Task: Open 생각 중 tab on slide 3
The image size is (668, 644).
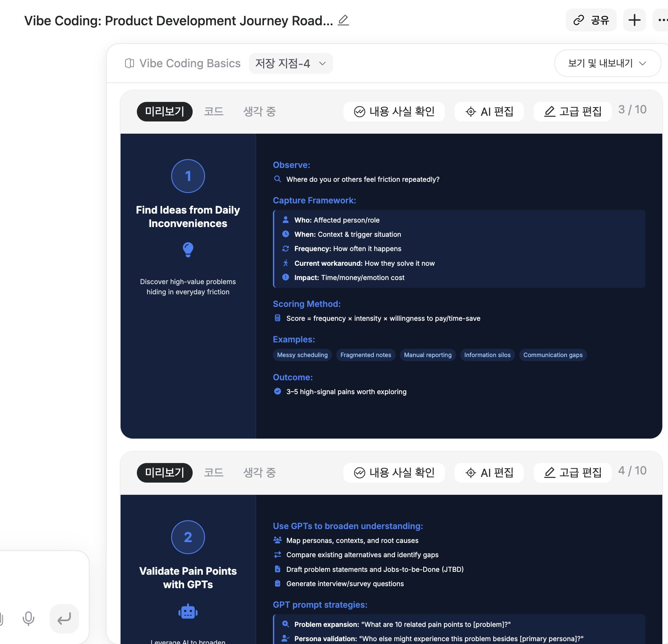Action: click(259, 112)
